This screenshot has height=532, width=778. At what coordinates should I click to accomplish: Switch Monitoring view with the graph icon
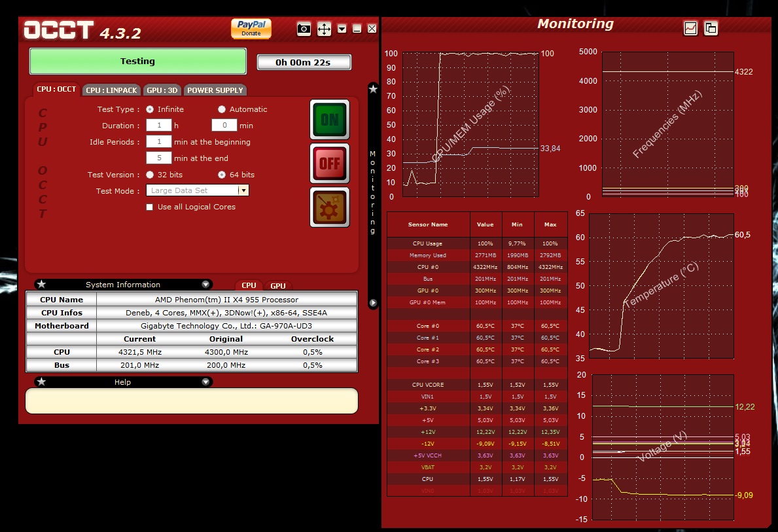pyautogui.click(x=690, y=28)
